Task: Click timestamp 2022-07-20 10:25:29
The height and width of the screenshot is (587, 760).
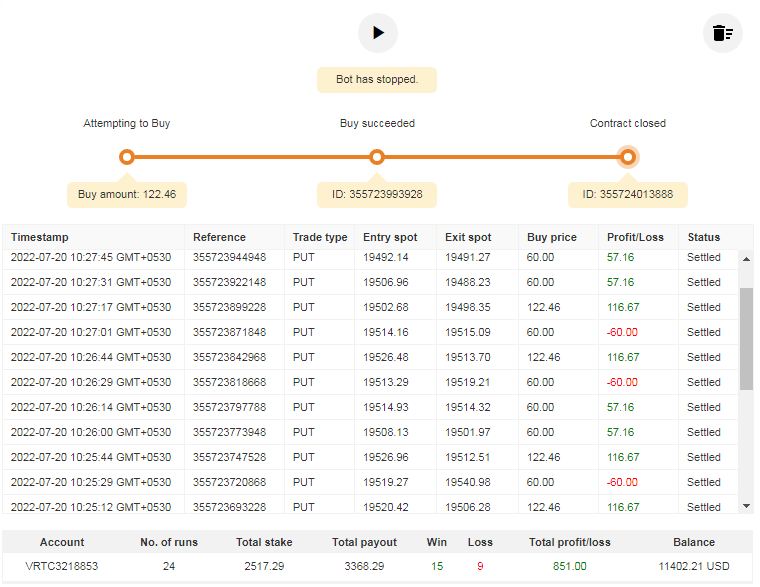Action: tap(91, 482)
